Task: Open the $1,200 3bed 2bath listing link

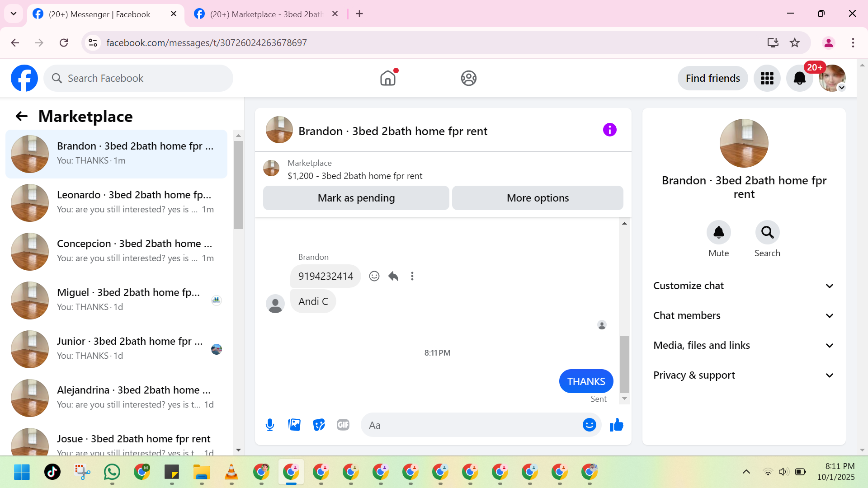Action: click(355, 176)
